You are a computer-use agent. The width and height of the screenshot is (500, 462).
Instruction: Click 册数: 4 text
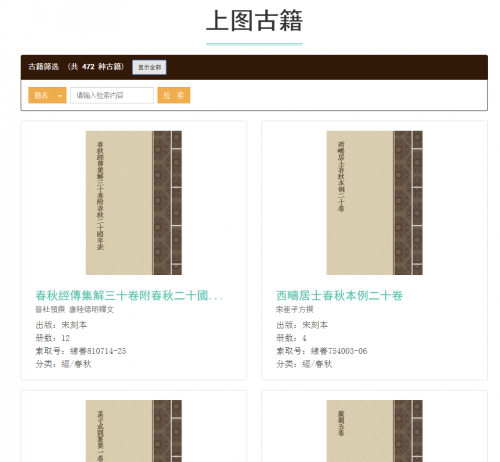pyautogui.click(x=291, y=338)
